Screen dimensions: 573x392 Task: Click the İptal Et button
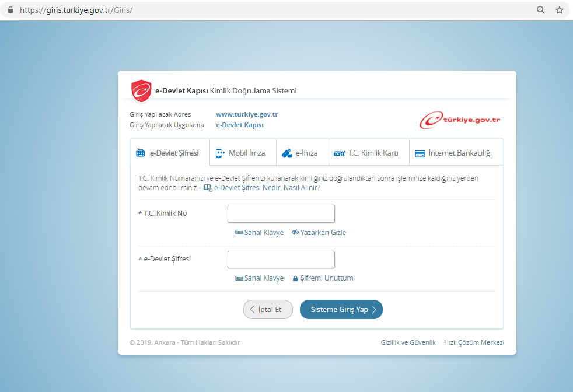pos(268,309)
